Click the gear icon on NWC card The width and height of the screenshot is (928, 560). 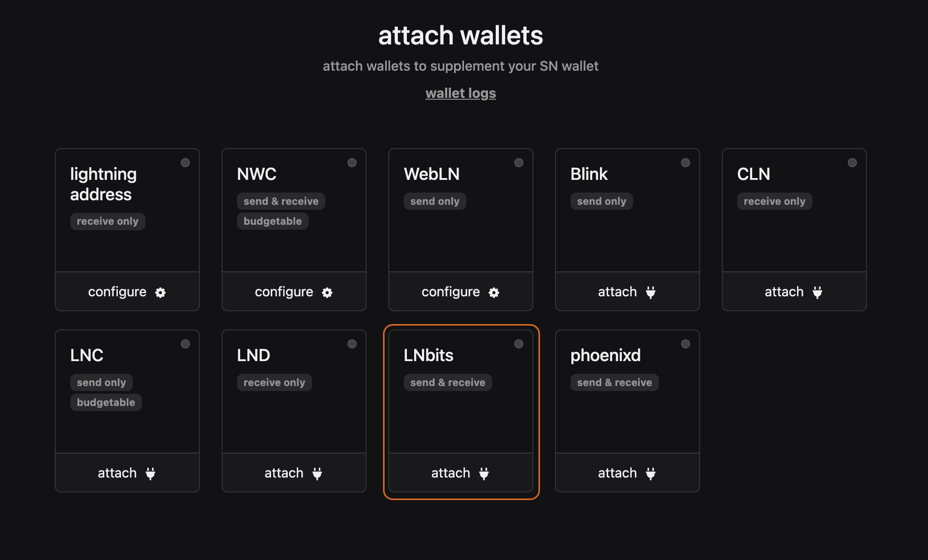pyautogui.click(x=327, y=292)
